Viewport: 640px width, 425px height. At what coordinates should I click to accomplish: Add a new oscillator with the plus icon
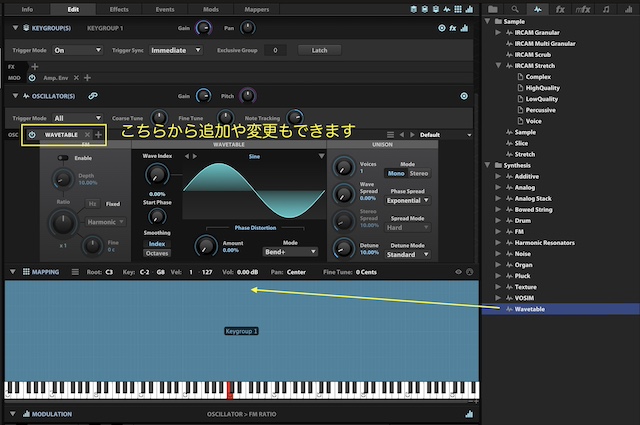pyautogui.click(x=98, y=134)
